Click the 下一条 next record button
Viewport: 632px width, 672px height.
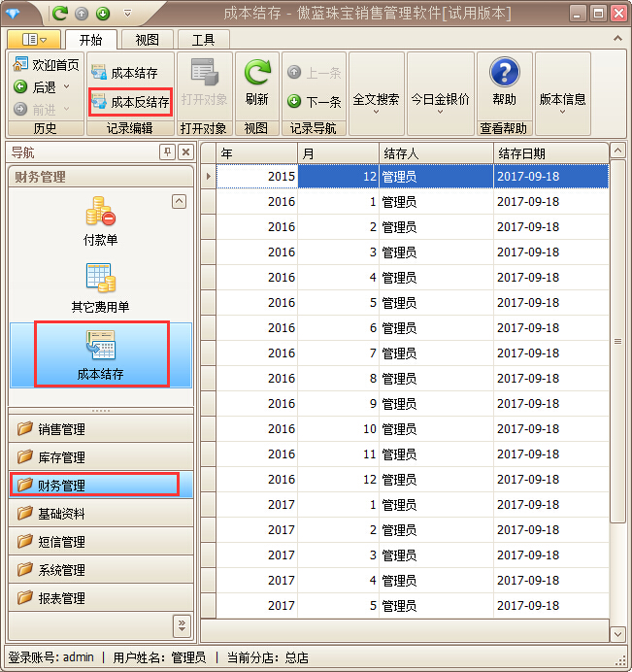[315, 102]
